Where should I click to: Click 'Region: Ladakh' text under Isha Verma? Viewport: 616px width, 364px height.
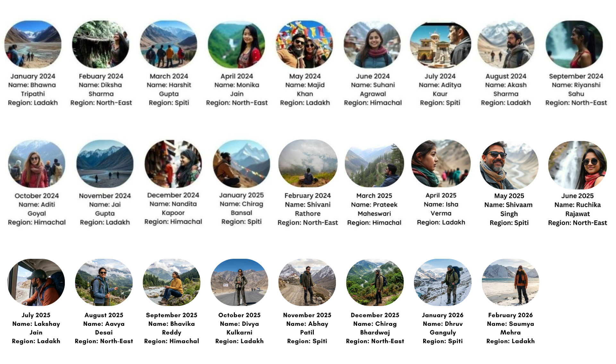[x=441, y=222]
